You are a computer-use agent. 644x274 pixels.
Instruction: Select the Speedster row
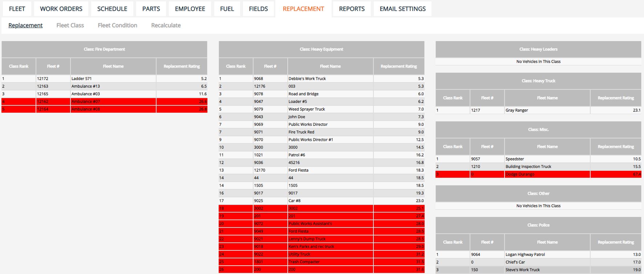[538, 159]
